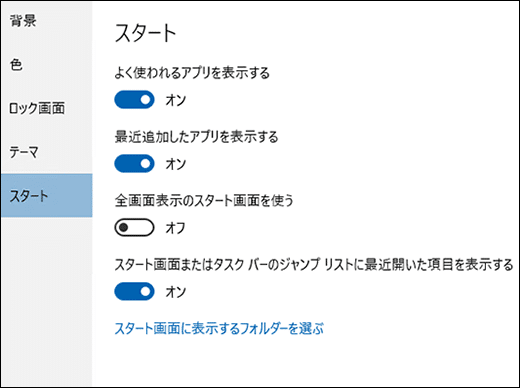Click オン label beside よく使われるアプリ toggle
The width and height of the screenshot is (520, 388).
click(x=176, y=100)
